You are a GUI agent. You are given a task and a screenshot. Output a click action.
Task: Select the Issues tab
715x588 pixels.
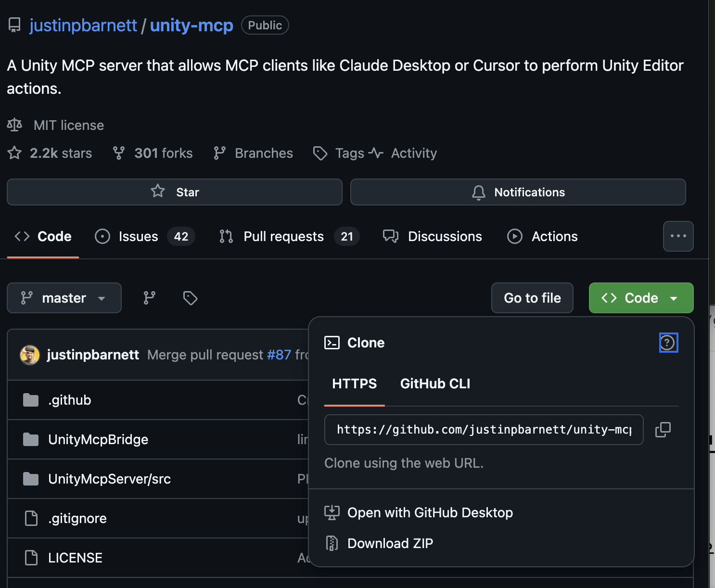[138, 236]
